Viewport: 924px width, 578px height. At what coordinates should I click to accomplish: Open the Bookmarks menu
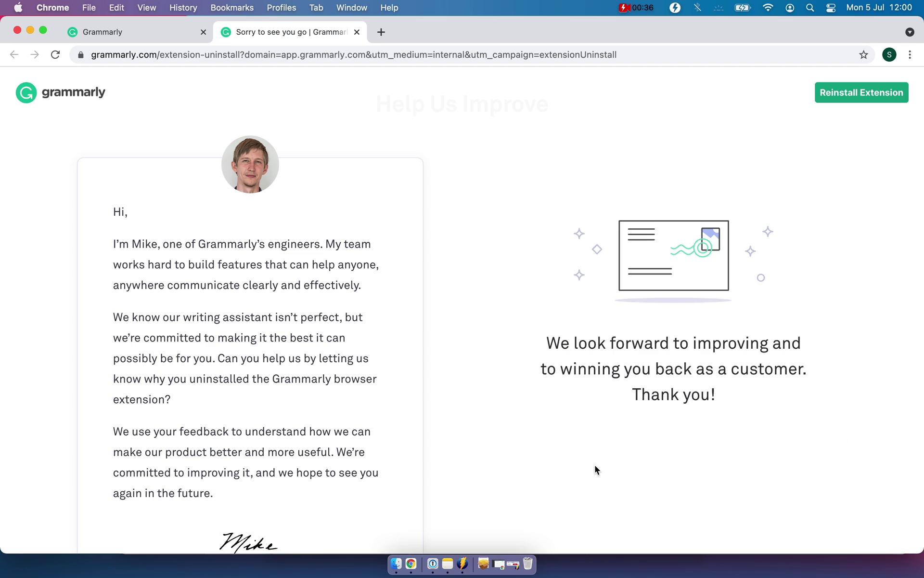point(232,8)
